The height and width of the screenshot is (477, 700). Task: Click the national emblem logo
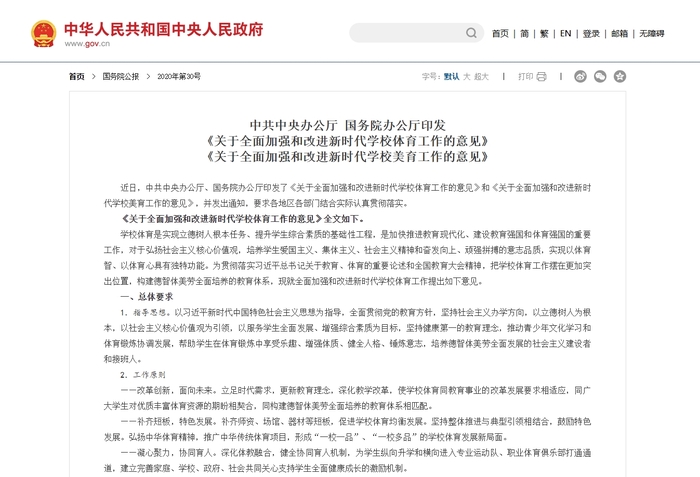point(43,33)
